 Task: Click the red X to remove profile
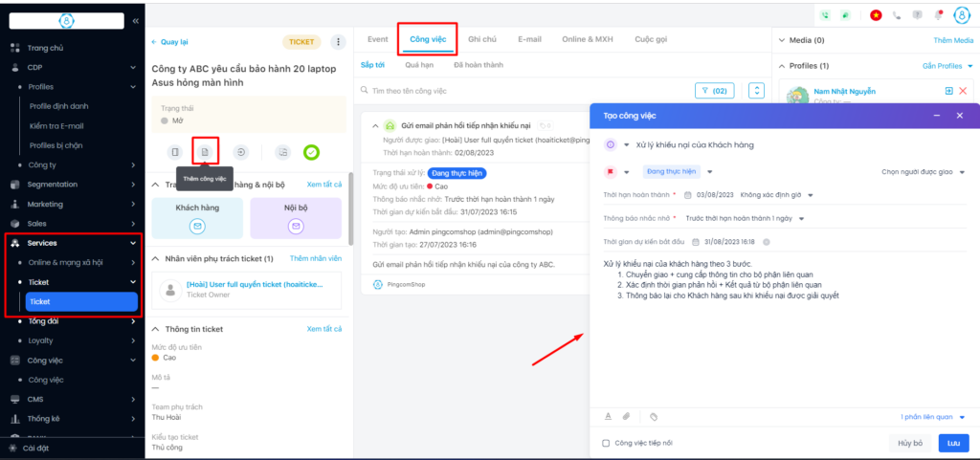[962, 91]
